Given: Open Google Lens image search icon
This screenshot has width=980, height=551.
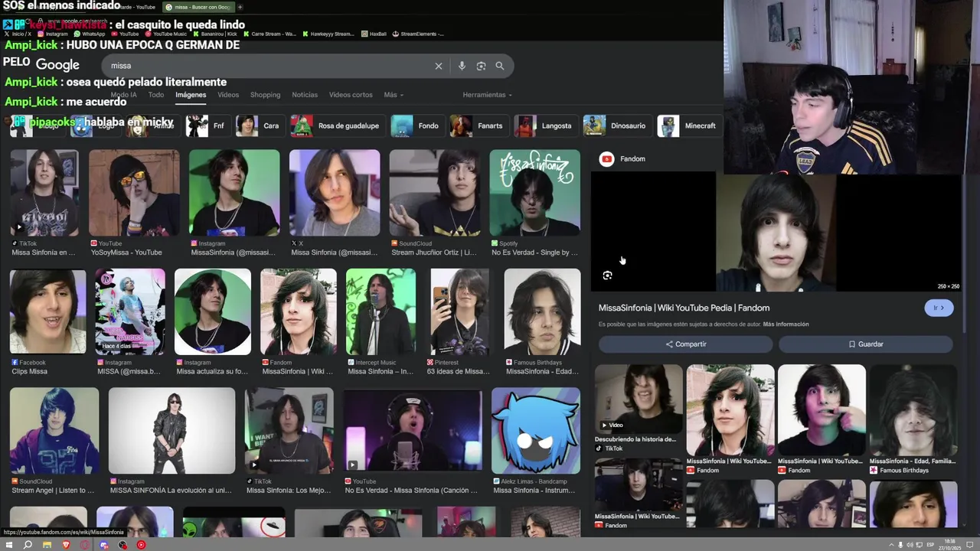Looking at the screenshot, I should [x=481, y=66].
